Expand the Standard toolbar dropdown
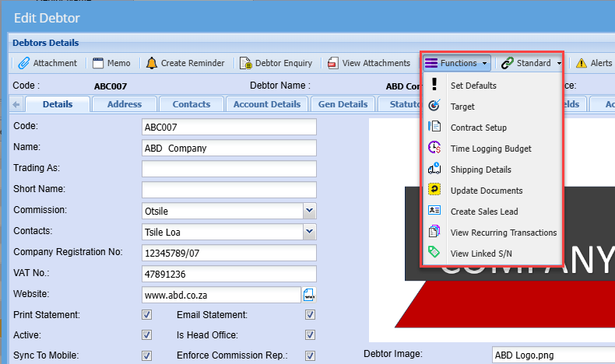615x364 pixels. tap(559, 63)
